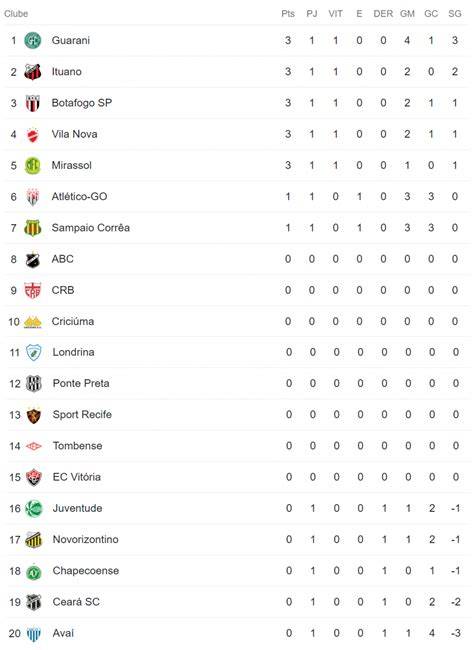Open the Ceará SC team name
Image resolution: width=474 pixels, height=650 pixels.
(x=76, y=602)
